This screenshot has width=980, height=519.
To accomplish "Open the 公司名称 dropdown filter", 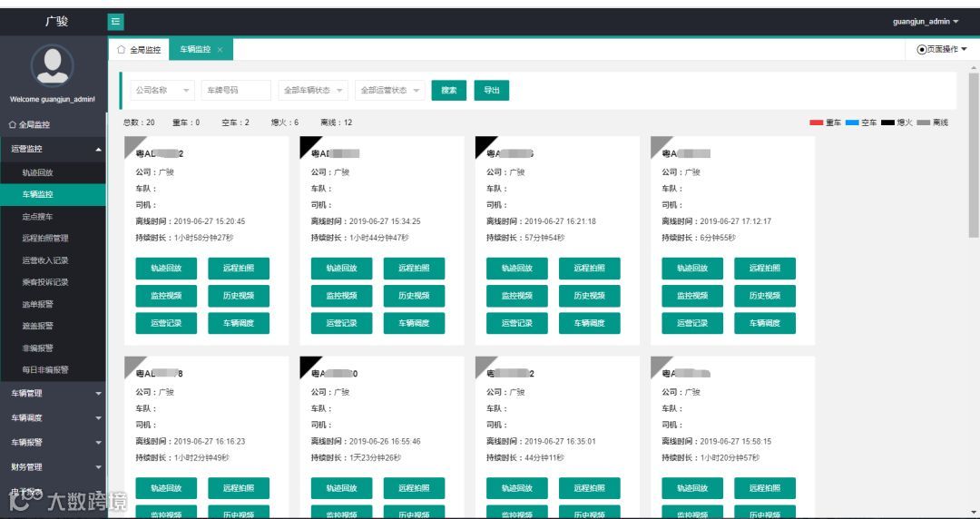I will tap(162, 90).
